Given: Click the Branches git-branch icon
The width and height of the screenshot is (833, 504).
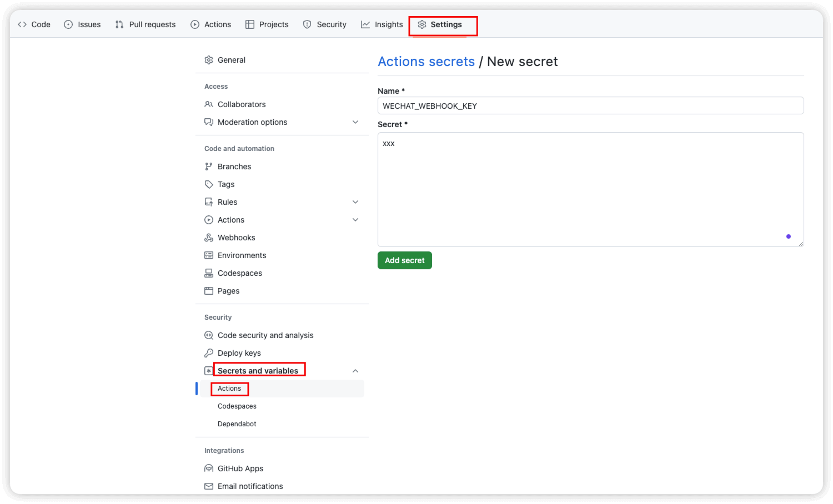Looking at the screenshot, I should 209,167.
